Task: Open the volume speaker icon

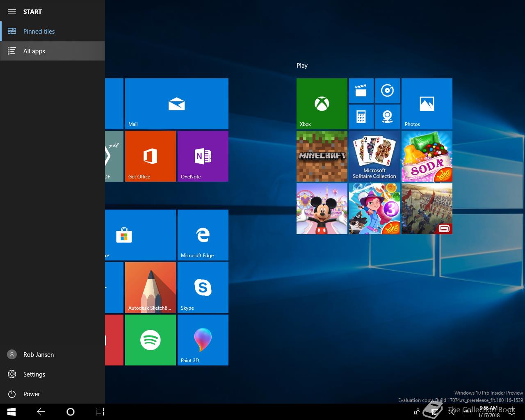Action: coord(451,412)
